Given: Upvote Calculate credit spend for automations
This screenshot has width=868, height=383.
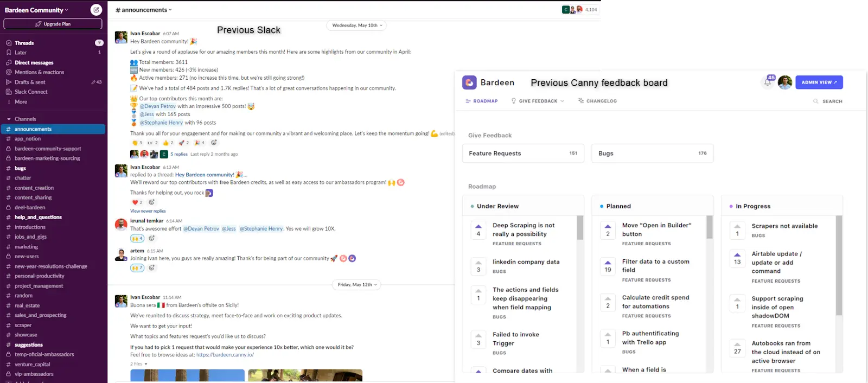Looking at the screenshot, I should click(608, 302).
